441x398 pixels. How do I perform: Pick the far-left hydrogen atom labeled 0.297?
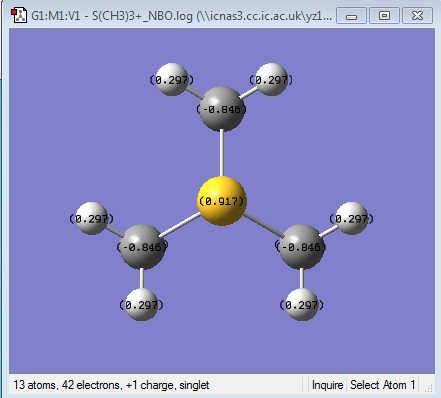[x=91, y=218]
